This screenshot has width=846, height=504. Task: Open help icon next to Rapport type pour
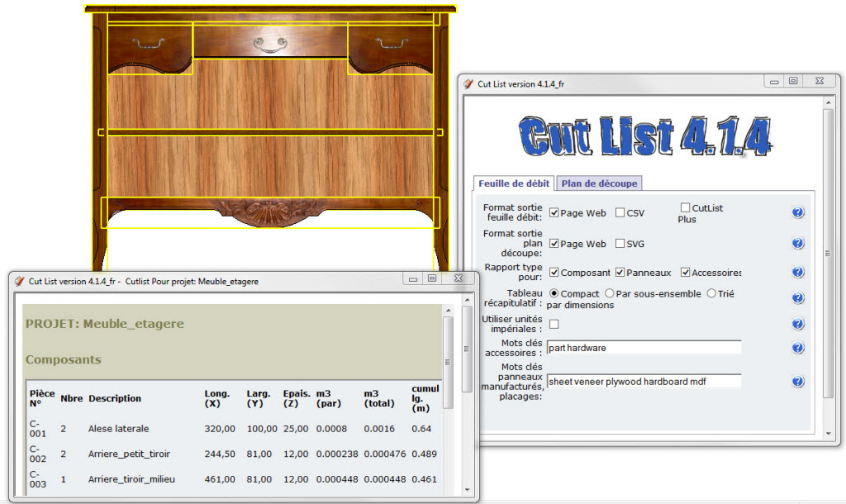[797, 273]
